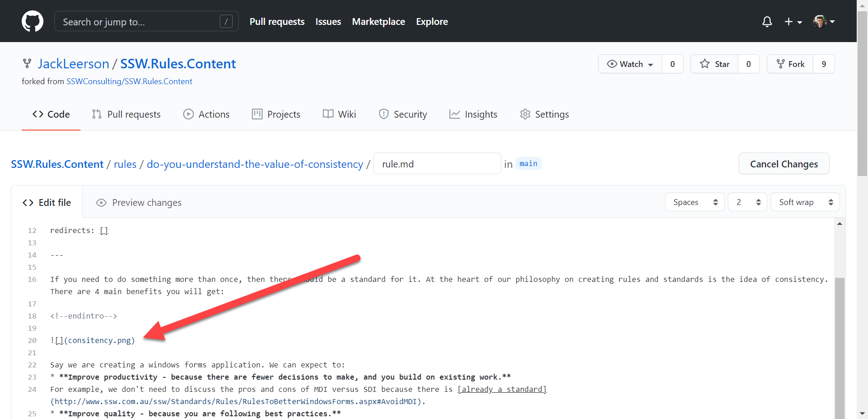This screenshot has height=419, width=868.
Task: Cancel Changes to the file
Action: [784, 164]
